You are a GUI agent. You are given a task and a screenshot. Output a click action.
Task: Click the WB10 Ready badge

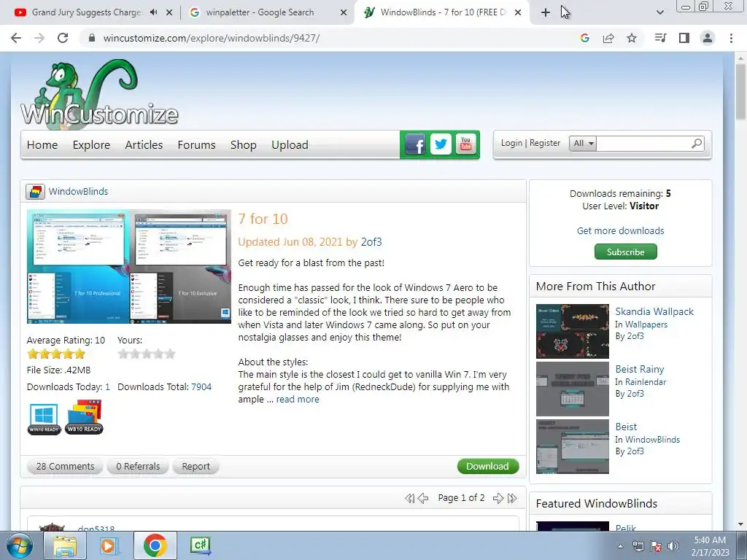coord(85,417)
